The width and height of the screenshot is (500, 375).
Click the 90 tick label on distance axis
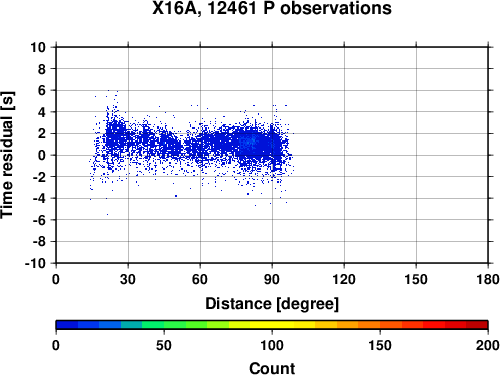click(x=272, y=279)
